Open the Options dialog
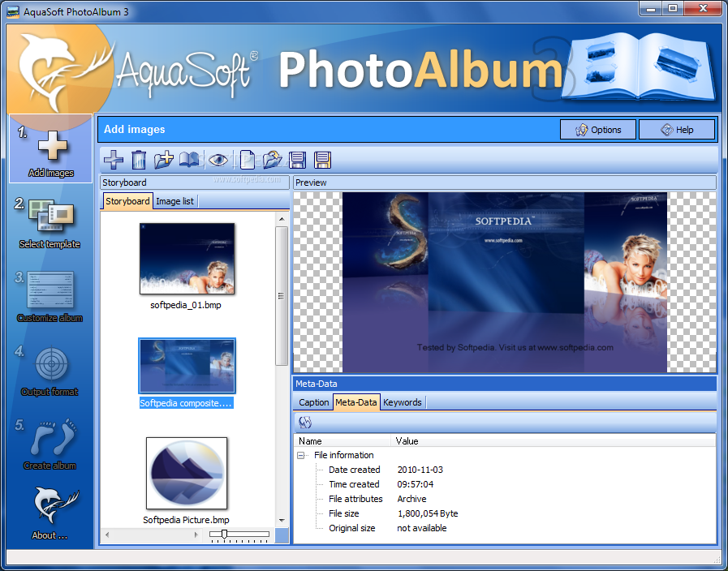The image size is (728, 571). point(598,130)
